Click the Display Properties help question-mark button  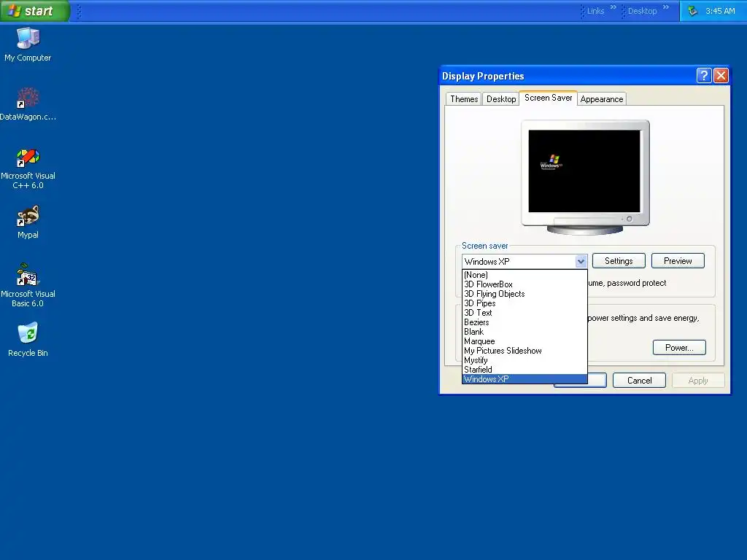tap(704, 75)
